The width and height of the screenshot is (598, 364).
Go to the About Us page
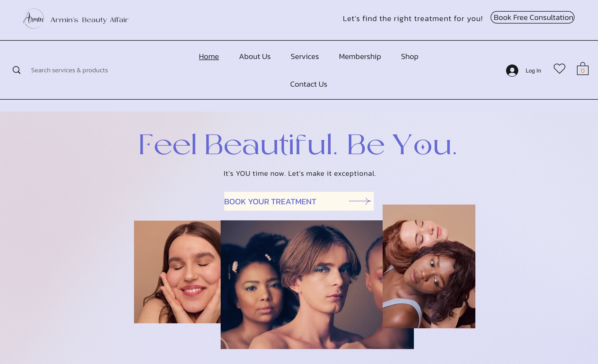click(x=255, y=56)
